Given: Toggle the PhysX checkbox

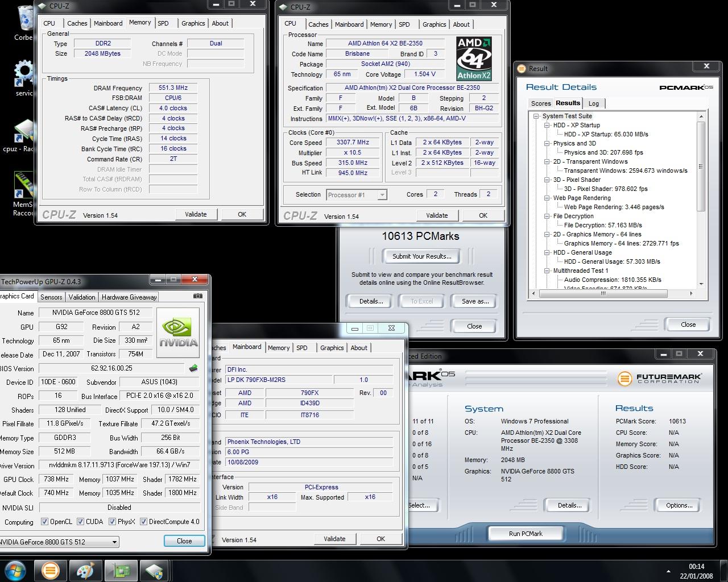Looking at the screenshot, I should tap(113, 521).
